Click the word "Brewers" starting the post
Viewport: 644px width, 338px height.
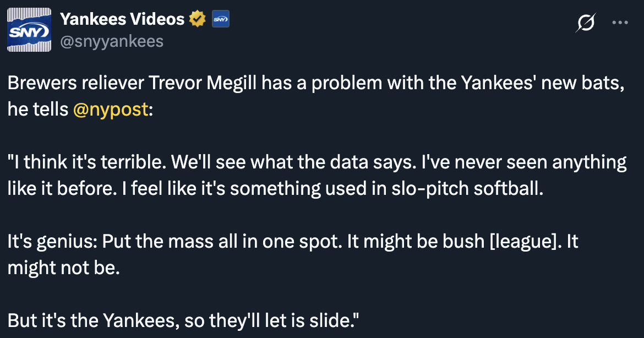[x=42, y=83]
